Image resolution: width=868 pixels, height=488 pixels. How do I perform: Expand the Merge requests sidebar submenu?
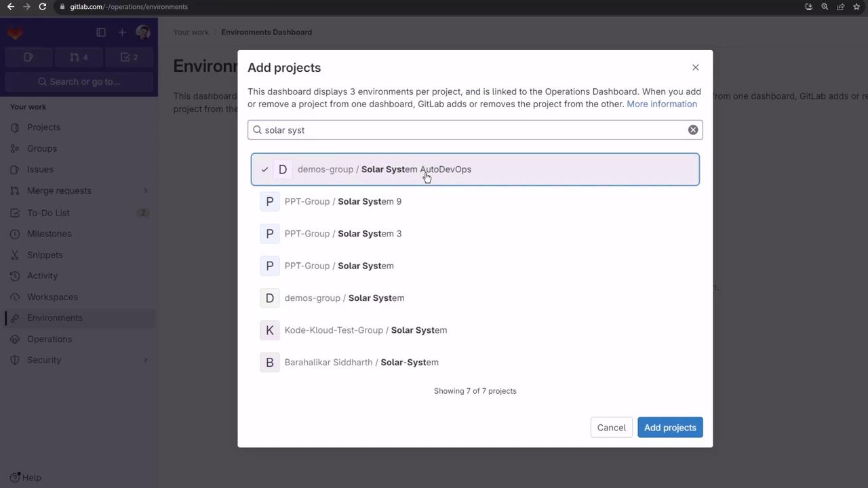[x=145, y=191]
